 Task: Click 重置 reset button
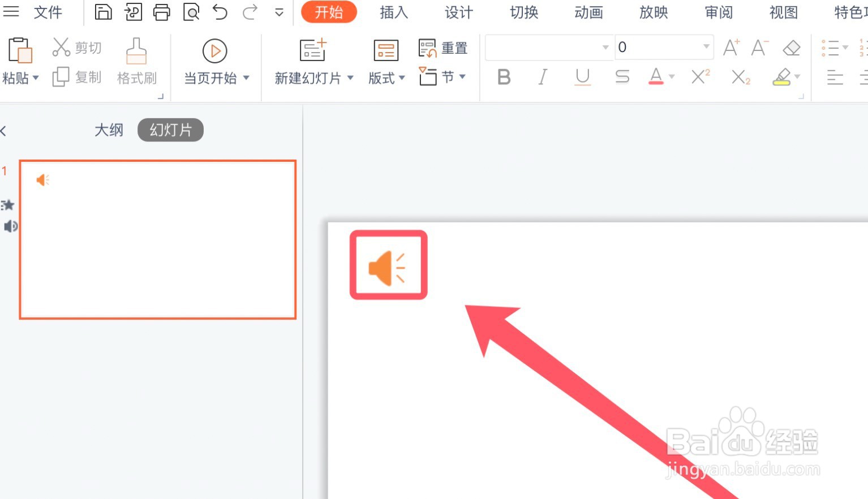(x=443, y=48)
